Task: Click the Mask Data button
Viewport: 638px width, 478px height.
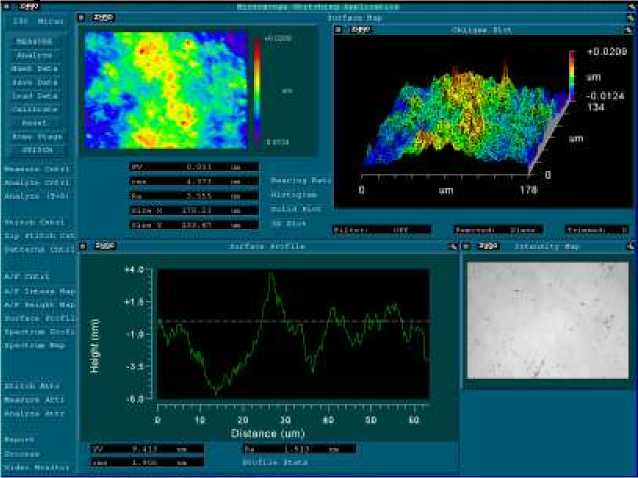Action: [x=35, y=69]
